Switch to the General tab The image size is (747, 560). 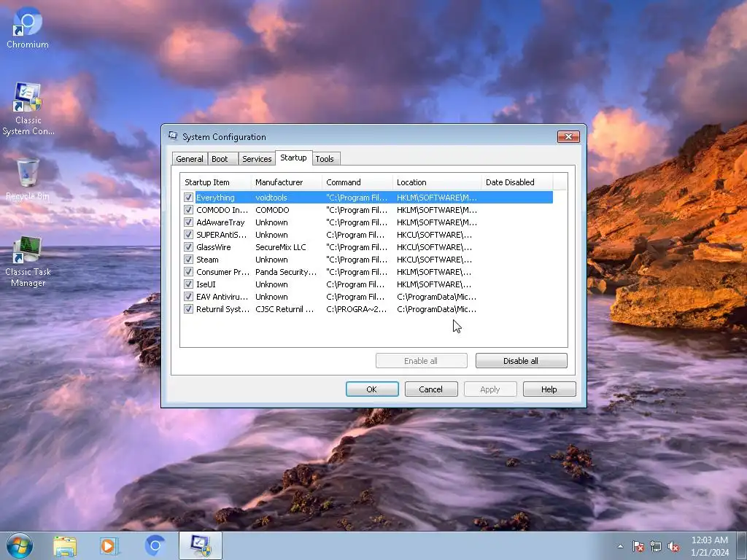click(x=190, y=158)
